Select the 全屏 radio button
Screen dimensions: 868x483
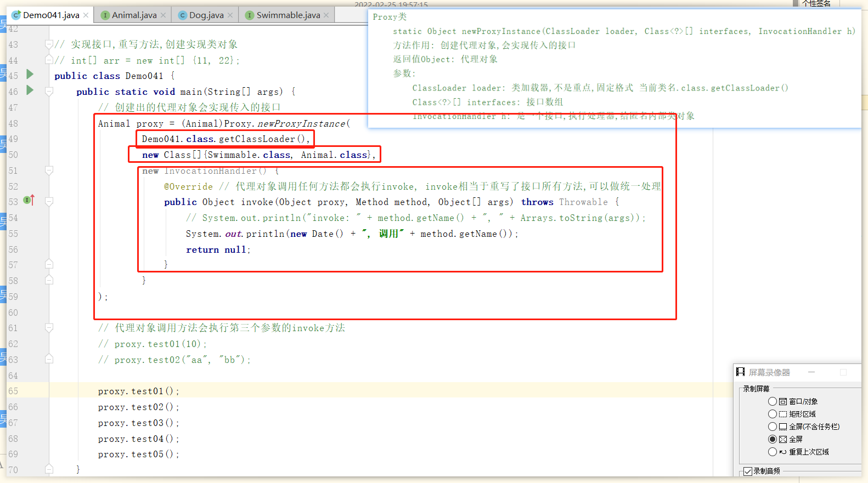tap(773, 439)
